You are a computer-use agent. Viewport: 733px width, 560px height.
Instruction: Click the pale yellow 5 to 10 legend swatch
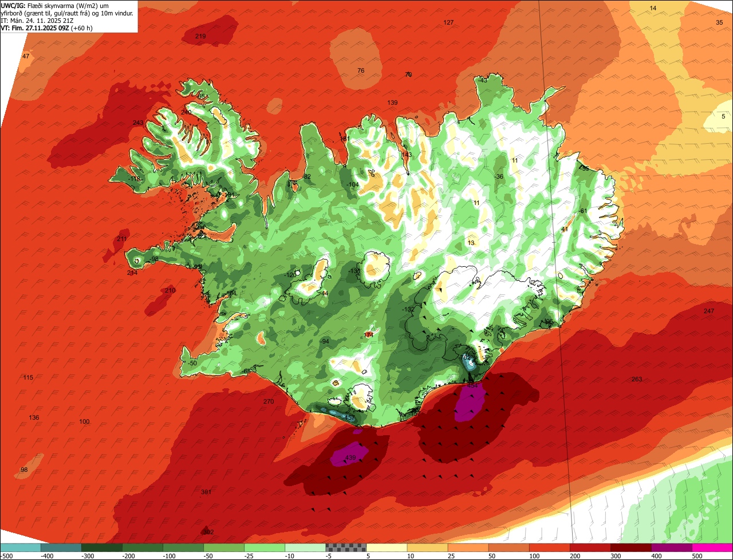(x=387, y=547)
